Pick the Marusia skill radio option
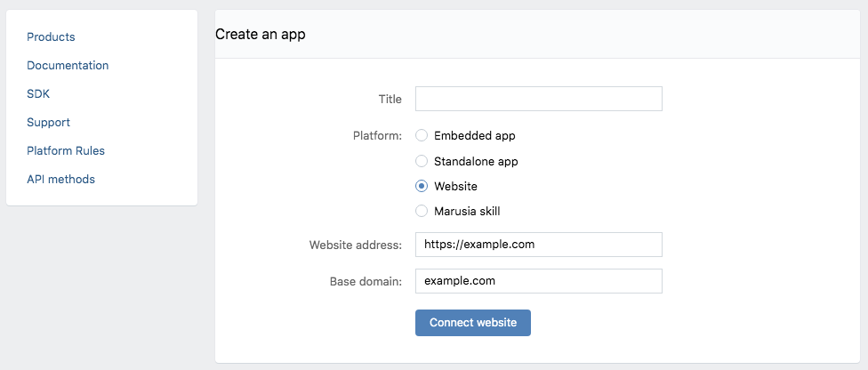This screenshot has width=868, height=370. pyautogui.click(x=422, y=211)
